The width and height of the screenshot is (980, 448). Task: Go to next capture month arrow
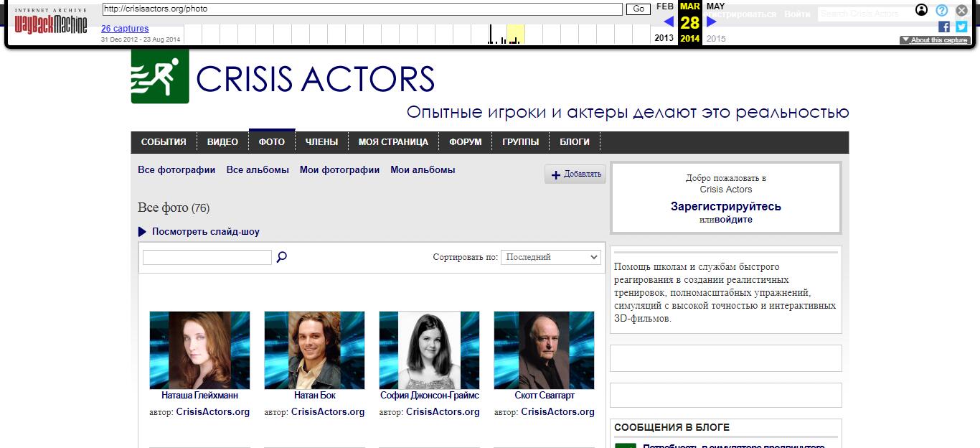click(712, 22)
